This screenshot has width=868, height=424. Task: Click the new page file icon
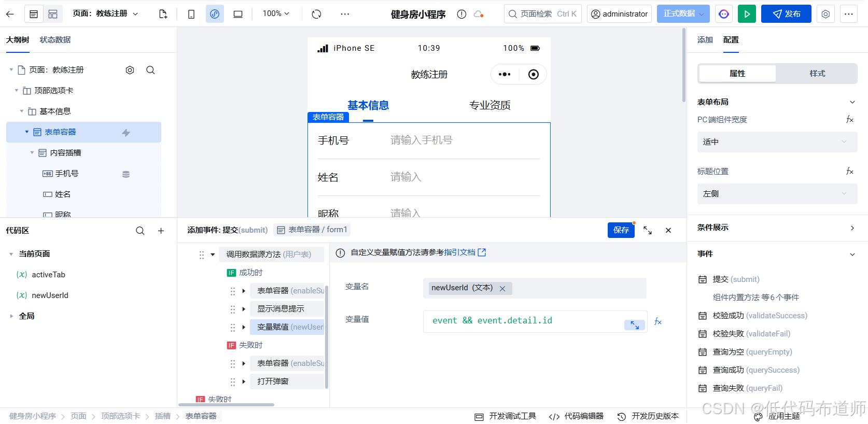click(x=163, y=14)
